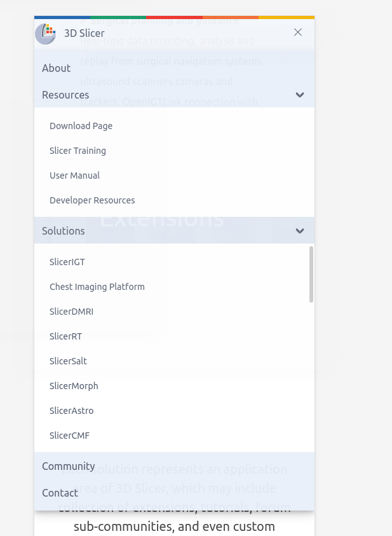Screen dimensions: 392x536
Task: Open the SlicerDMRI solution page
Action: [x=70, y=312]
